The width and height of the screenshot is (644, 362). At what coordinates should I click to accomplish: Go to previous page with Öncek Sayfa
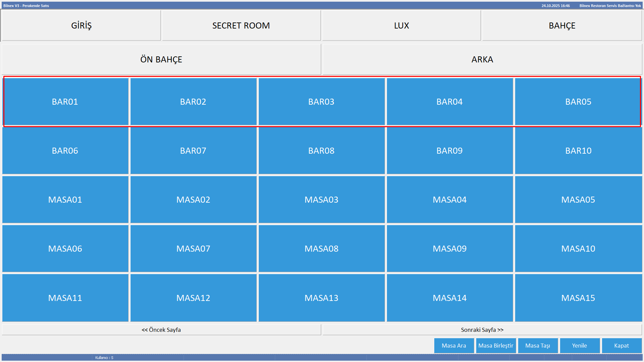161,330
